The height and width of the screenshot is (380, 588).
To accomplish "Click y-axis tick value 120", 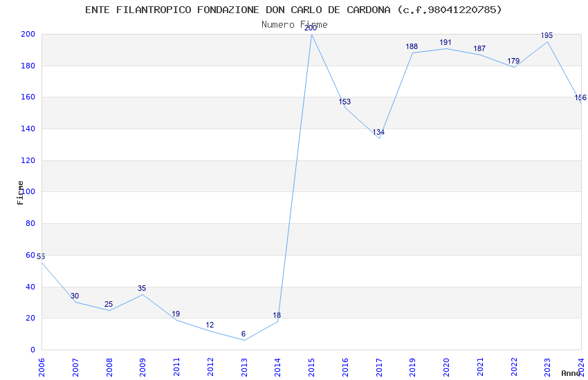I will click(x=28, y=160).
